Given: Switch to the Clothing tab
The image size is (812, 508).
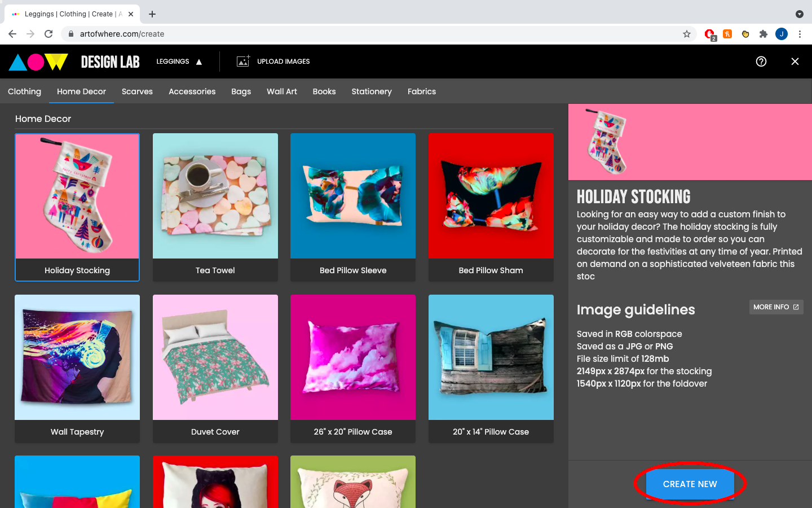Looking at the screenshot, I should pos(24,91).
